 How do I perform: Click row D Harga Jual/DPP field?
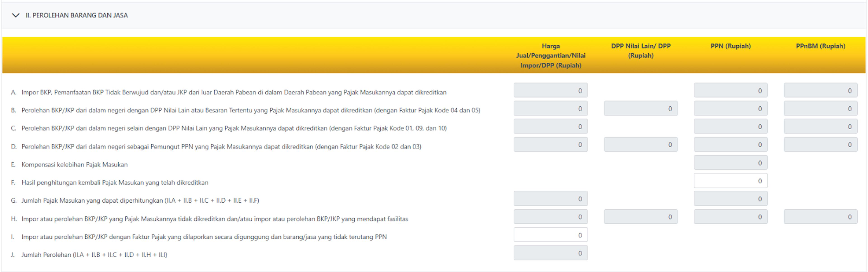click(x=551, y=144)
